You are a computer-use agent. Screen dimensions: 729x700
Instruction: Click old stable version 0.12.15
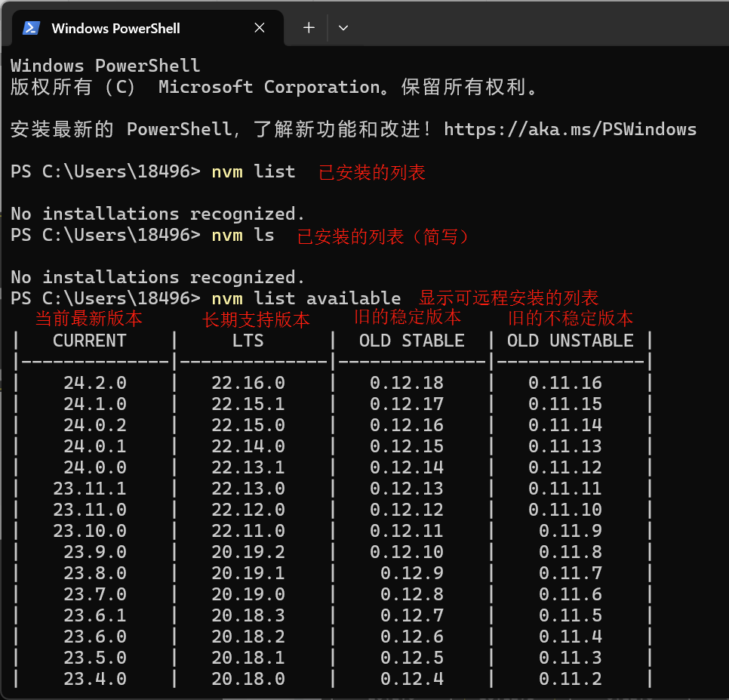pos(406,446)
